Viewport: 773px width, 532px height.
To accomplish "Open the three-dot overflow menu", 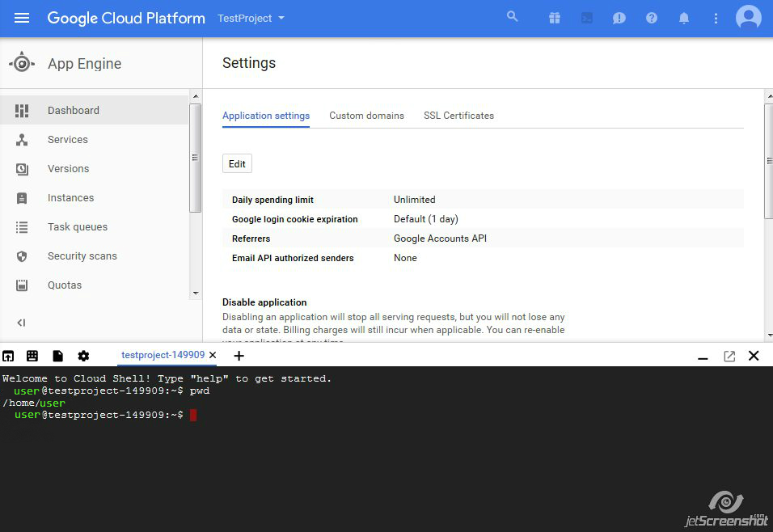I will [716, 17].
